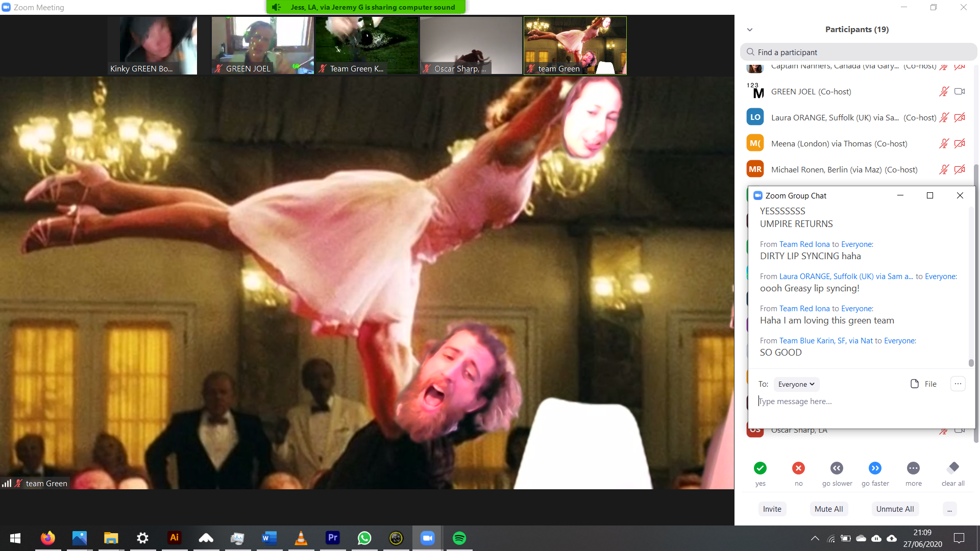Open Firefox from the taskbar
The image size is (980, 551).
(x=47, y=538)
